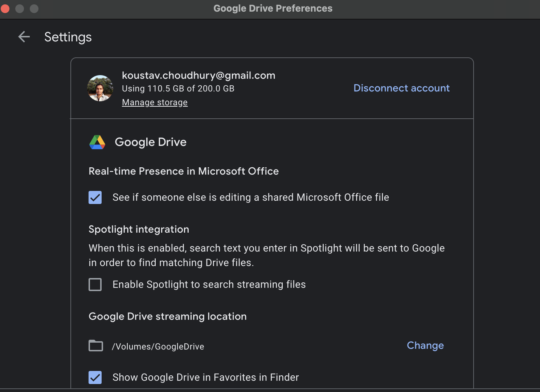Viewport: 540px width, 392px height.
Task: Click the Settings page title
Action: pos(68,37)
